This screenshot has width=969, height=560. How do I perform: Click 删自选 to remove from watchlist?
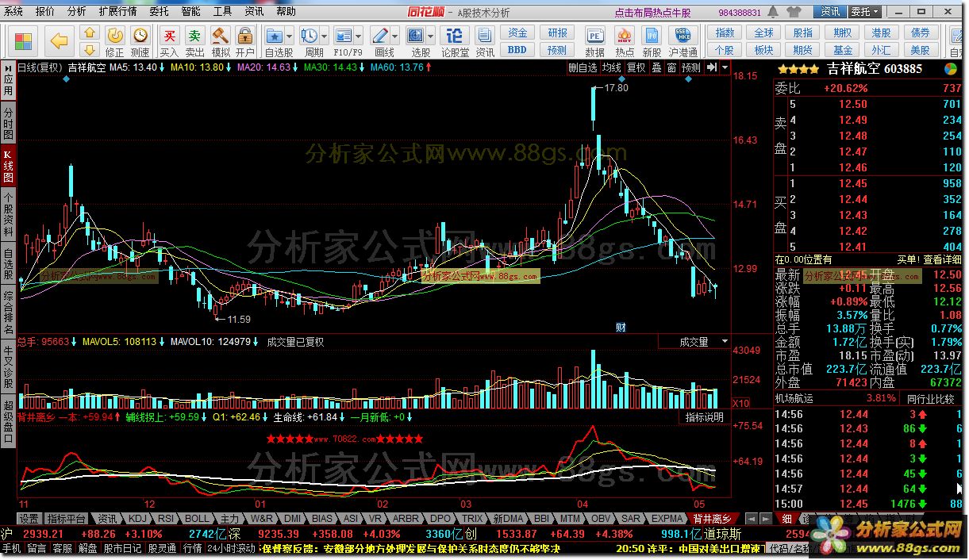[x=583, y=67]
